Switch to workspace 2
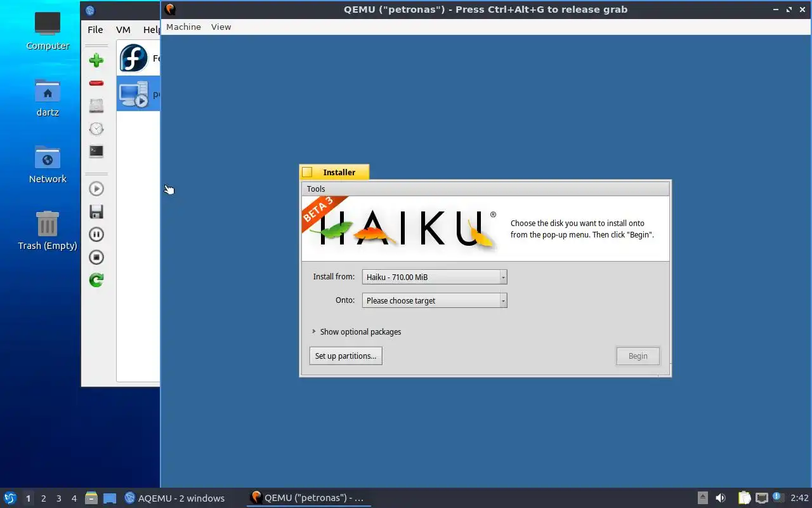The height and width of the screenshot is (508, 812). point(43,498)
